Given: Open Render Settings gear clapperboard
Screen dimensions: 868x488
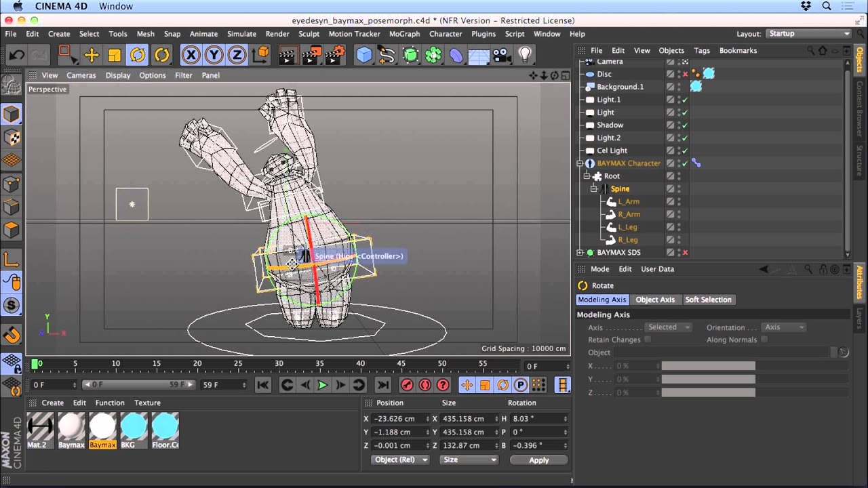Looking at the screenshot, I should [334, 55].
